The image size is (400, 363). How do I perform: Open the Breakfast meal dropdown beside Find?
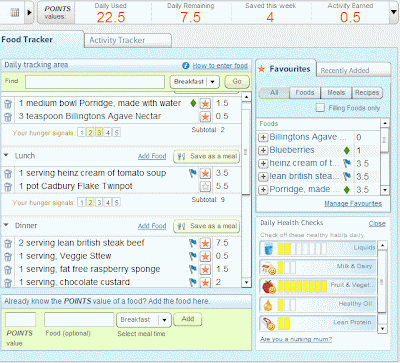[195, 82]
